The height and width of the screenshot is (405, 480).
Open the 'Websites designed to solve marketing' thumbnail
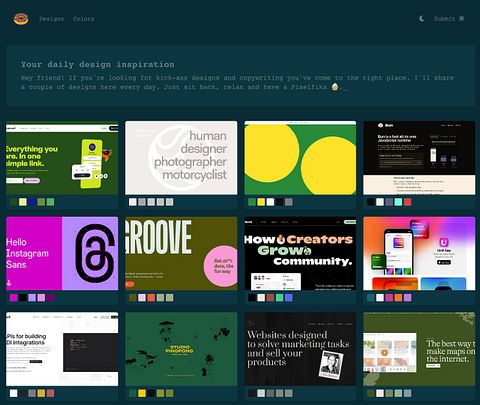pos(300,349)
